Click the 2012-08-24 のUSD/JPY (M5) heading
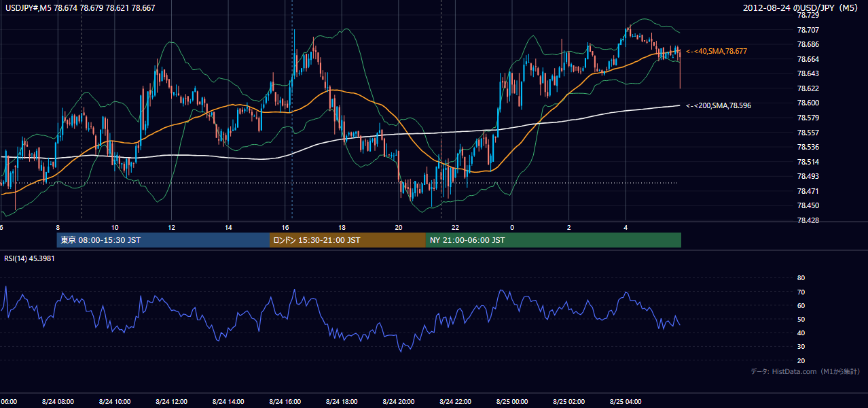 coord(801,8)
